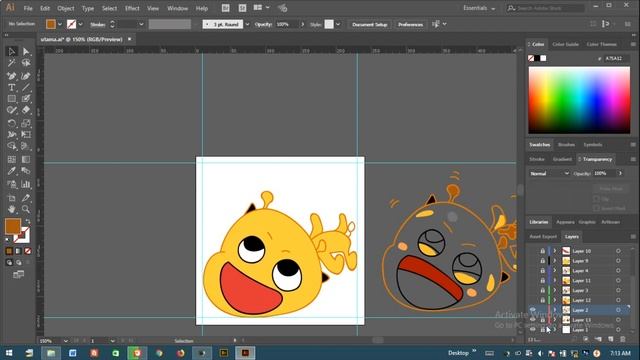Screen dimensions: 640x360
Task: Delete selection with Layers panel trash icon
Action: click(623, 339)
